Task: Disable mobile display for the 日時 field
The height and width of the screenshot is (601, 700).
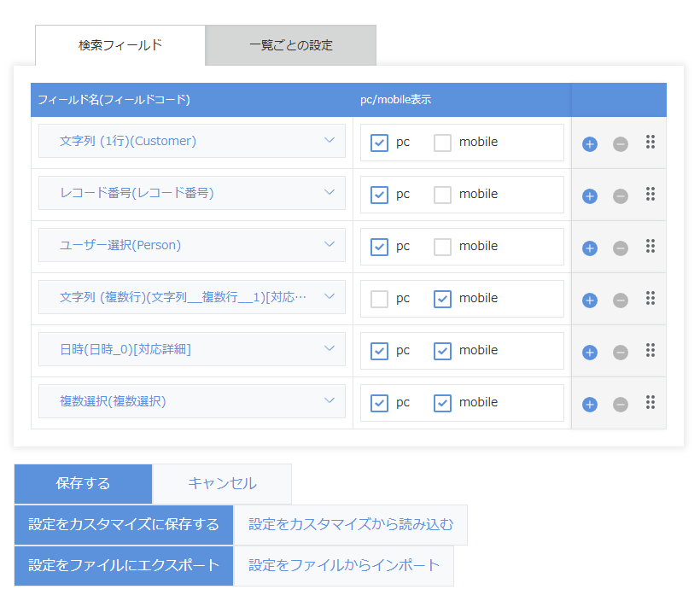Action: [x=442, y=351]
